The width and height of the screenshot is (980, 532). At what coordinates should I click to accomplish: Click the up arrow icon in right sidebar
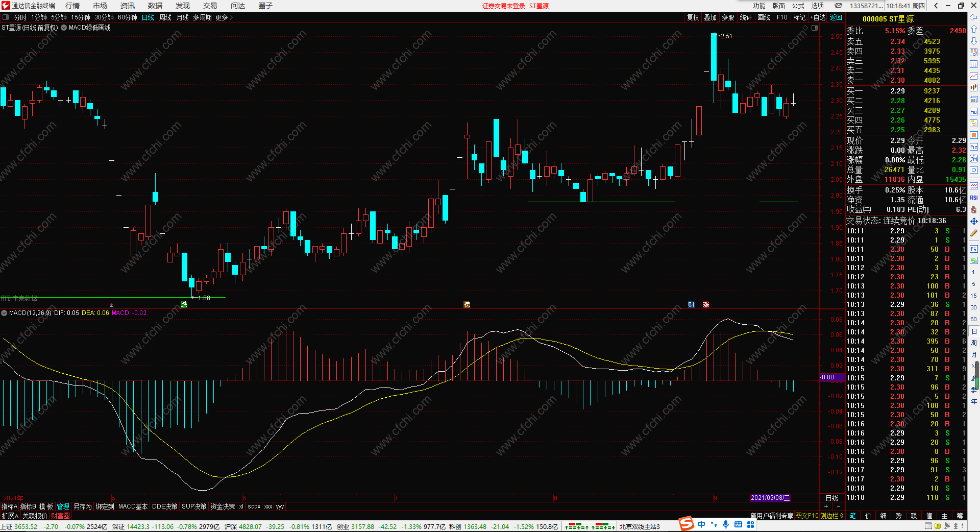(973, 29)
